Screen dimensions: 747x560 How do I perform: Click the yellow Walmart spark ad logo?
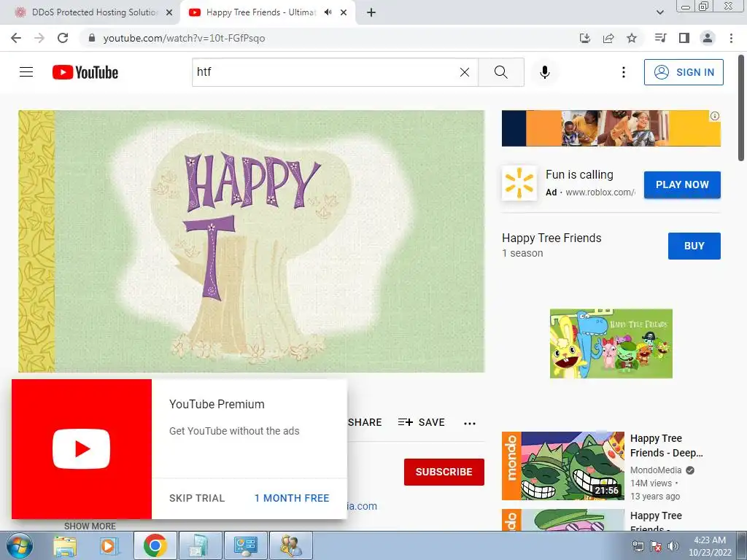click(x=519, y=183)
